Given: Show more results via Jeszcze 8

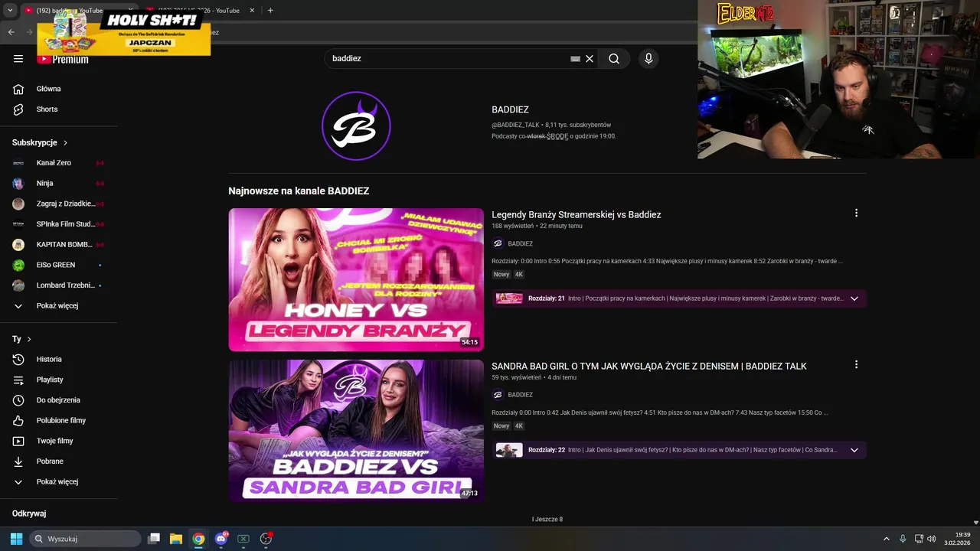Looking at the screenshot, I should (x=547, y=520).
